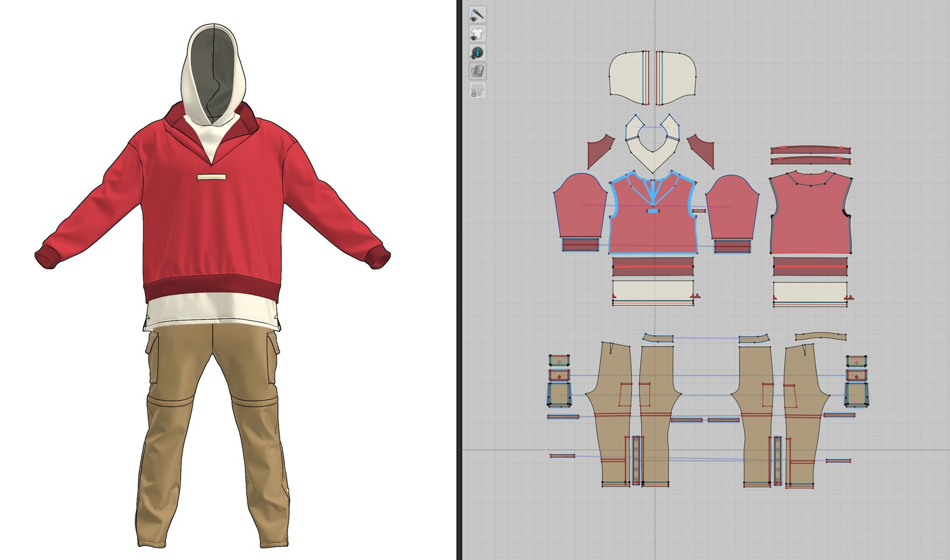Click the locked shirt pattern icon
This screenshot has width=950, height=560.
pyautogui.click(x=477, y=90)
